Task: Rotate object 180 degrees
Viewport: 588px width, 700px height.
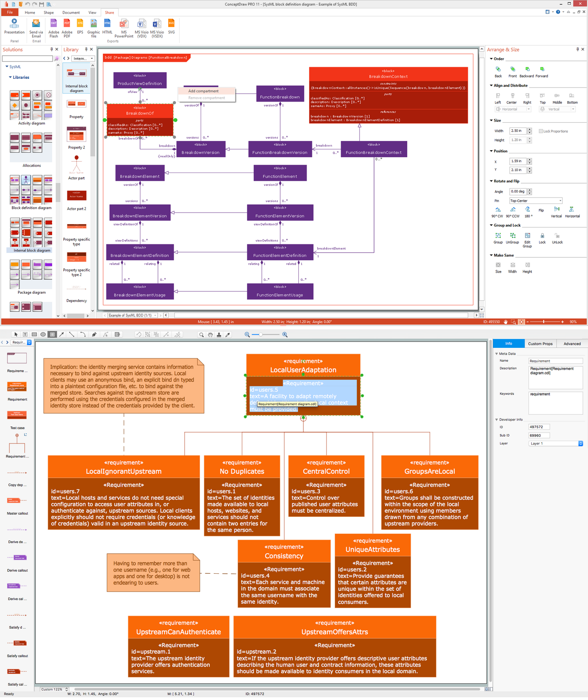Action: tap(528, 212)
